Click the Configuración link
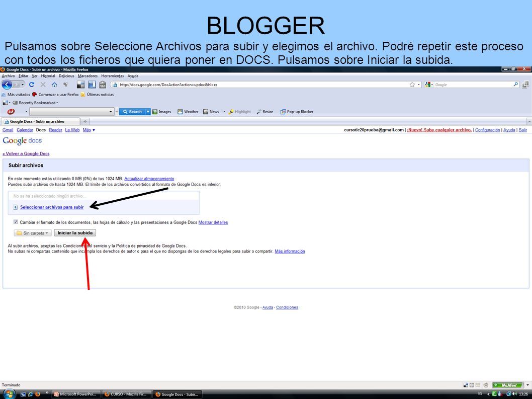The height and width of the screenshot is (399, 532). point(488,130)
